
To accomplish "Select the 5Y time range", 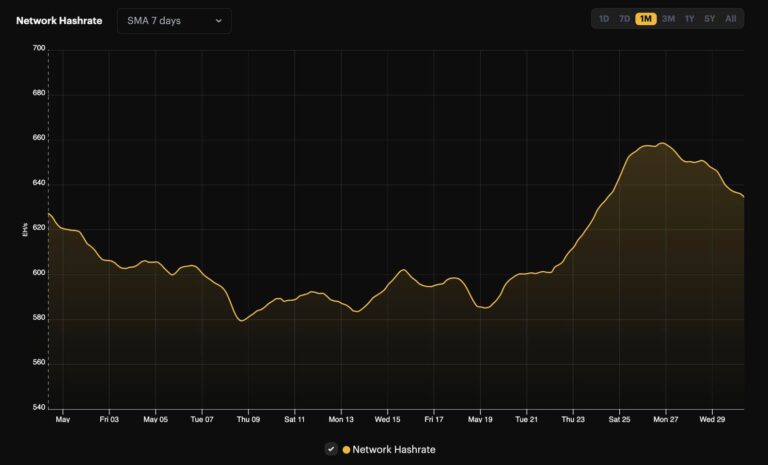I will [x=709, y=19].
